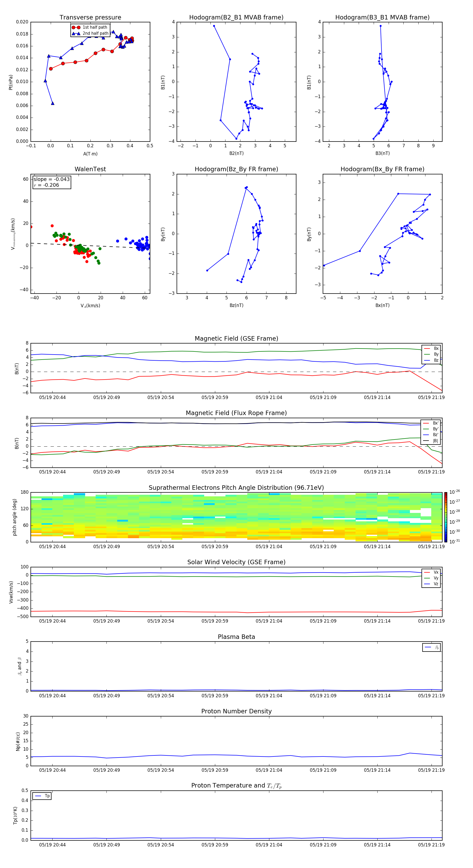Click |B| legend entry in Flux Rope plot
Viewport: 473px width, 868px height.
point(431,441)
